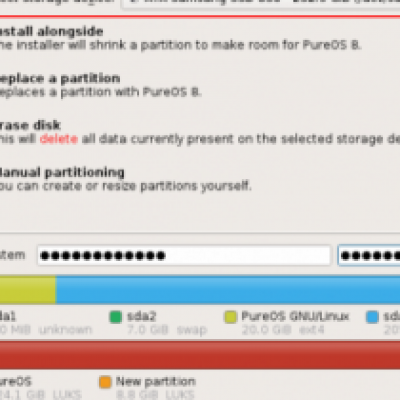The image size is (400, 400).
Task: Click the red partition preview bar
Action: (x=200, y=354)
